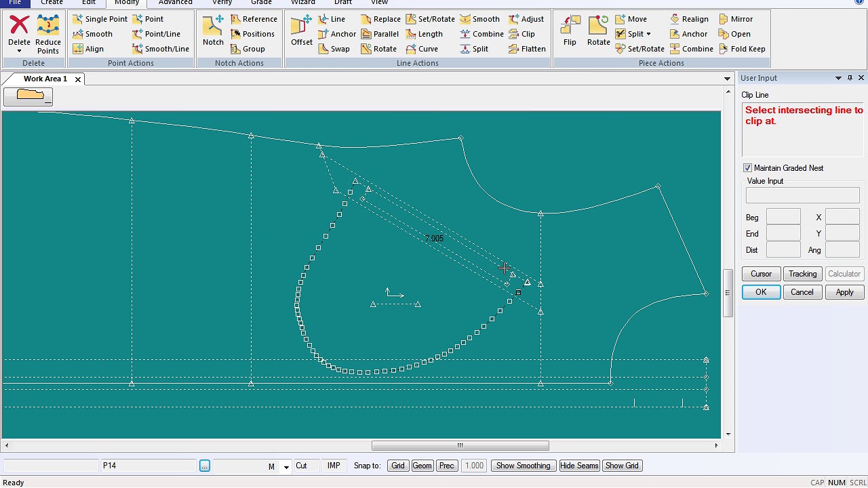Select the Length line tool
Viewport: 868px width, 488px height.
pyautogui.click(x=424, y=34)
